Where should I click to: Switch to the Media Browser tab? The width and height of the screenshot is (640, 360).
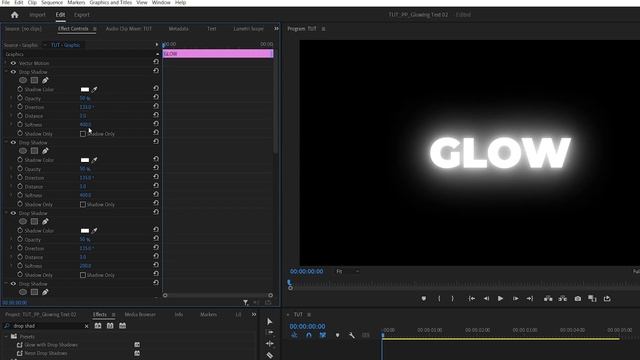pyautogui.click(x=140, y=315)
